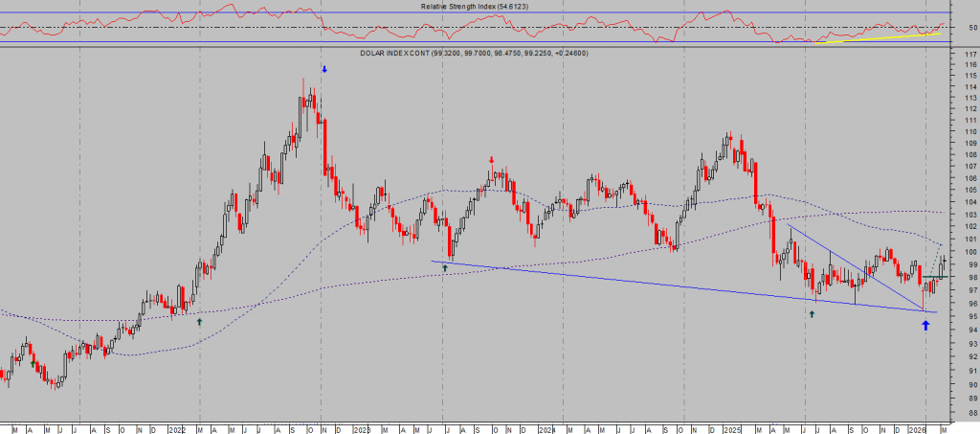This screenshot has width=980, height=434.
Task: Select the red down arrow at the 2023 high
Action: tap(492, 161)
